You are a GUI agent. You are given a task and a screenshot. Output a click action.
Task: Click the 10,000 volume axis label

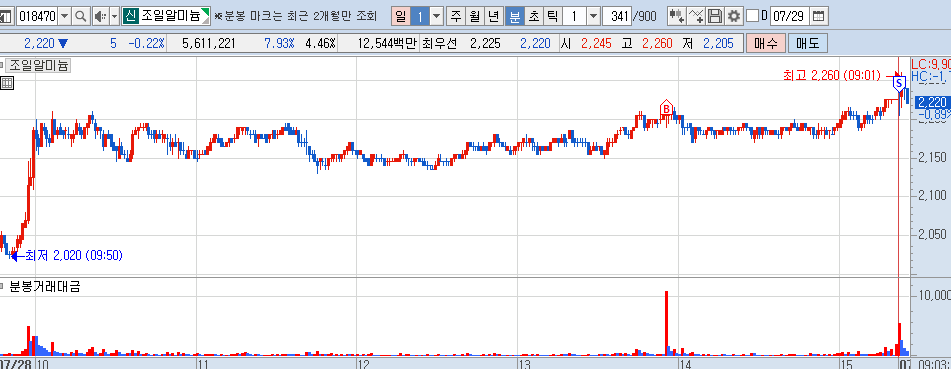(934, 296)
